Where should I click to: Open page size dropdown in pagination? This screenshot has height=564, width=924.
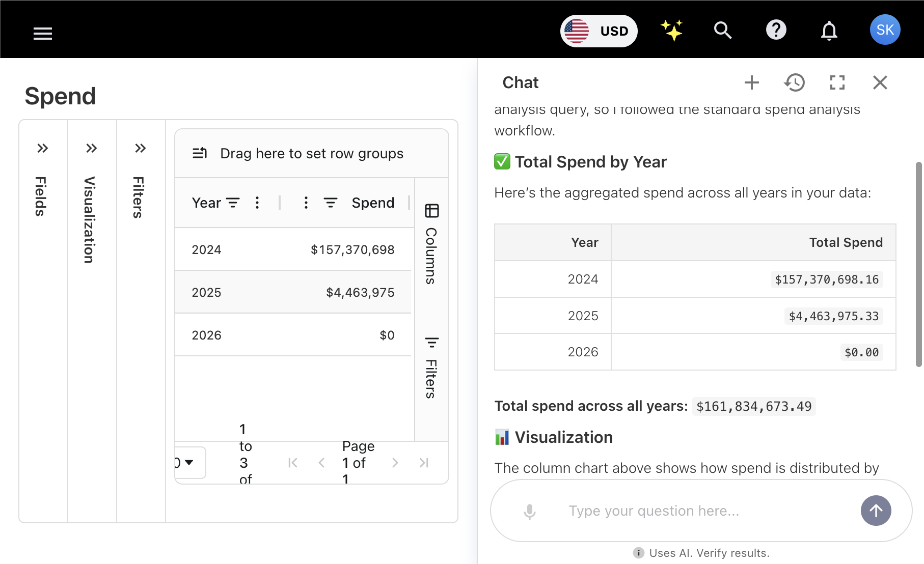click(x=189, y=463)
